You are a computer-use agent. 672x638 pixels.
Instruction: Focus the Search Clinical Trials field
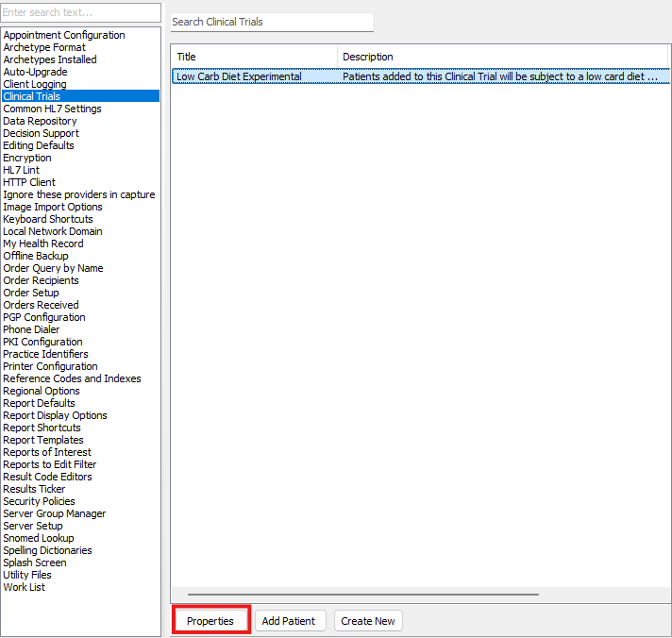(x=272, y=22)
